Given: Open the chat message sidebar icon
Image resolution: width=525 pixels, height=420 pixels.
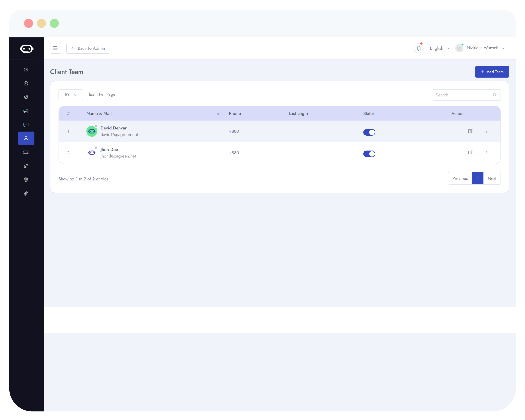Looking at the screenshot, I should pos(26,125).
